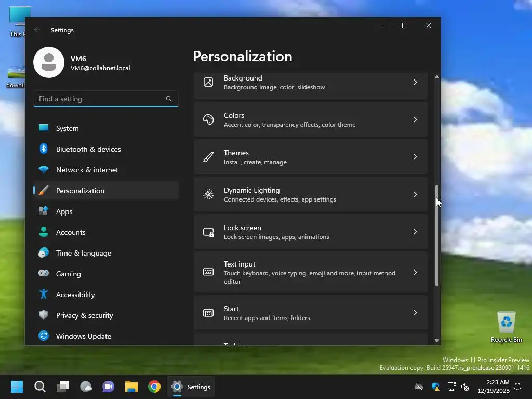Open the Recycle Bin desktop icon
The width and height of the screenshot is (532, 399).
506,327
